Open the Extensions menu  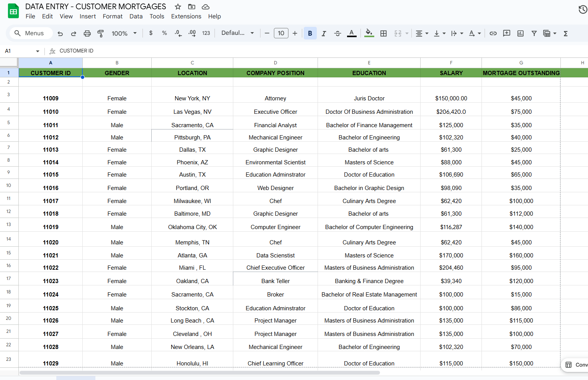point(186,16)
